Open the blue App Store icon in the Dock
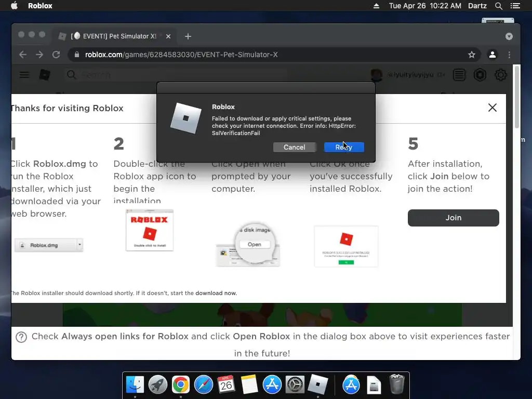The image size is (532, 399). pos(272,384)
